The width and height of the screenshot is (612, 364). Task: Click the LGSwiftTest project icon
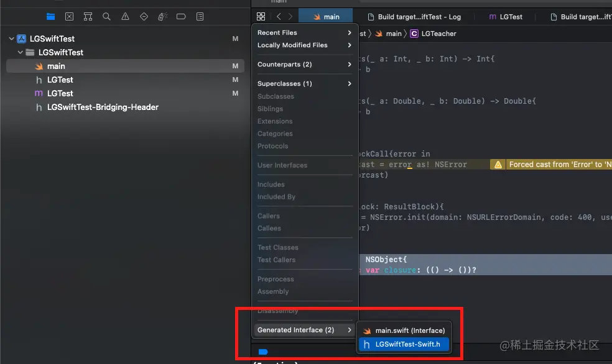(22, 39)
